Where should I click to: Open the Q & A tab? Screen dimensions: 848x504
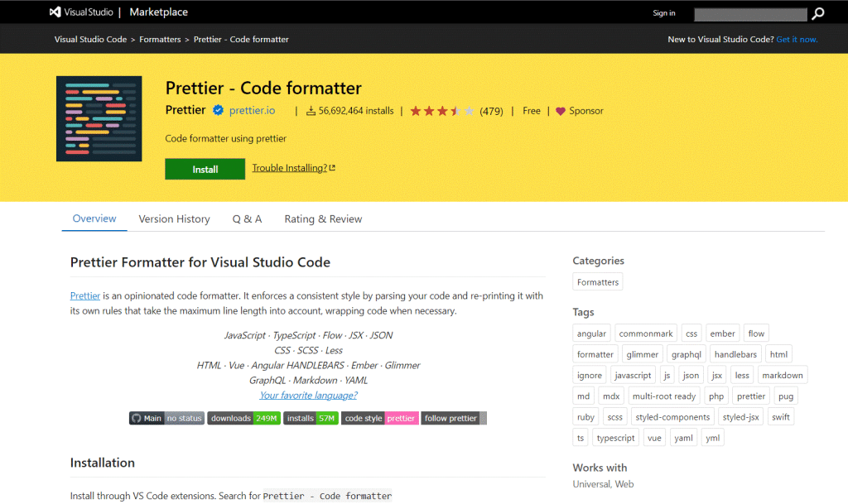click(247, 218)
